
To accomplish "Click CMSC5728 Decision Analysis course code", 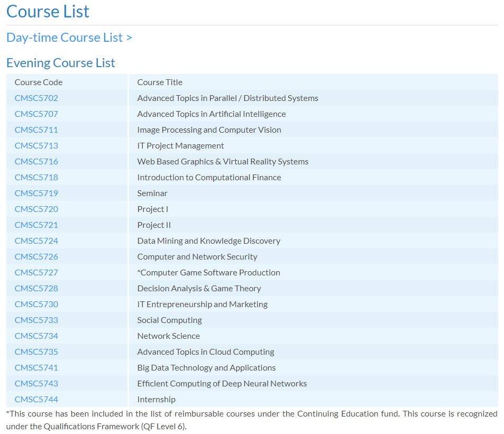I will coord(36,288).
